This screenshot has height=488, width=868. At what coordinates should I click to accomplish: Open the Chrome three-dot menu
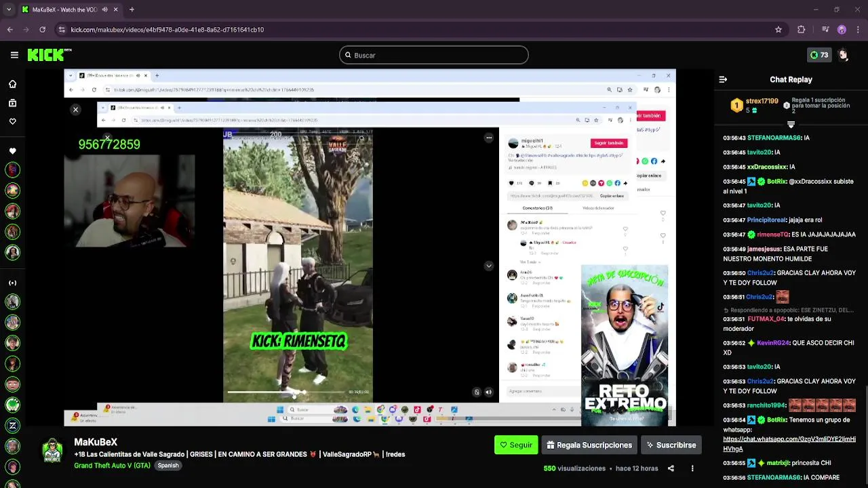[858, 30]
